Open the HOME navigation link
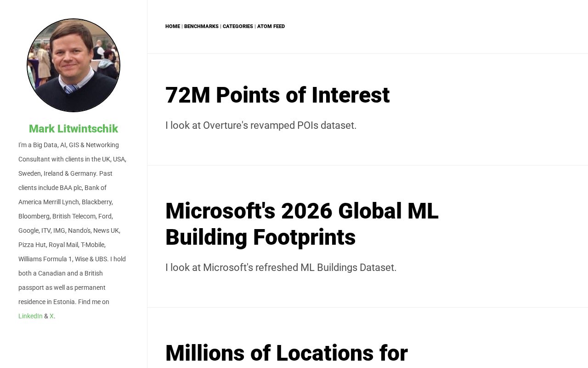The image size is (588, 368). (x=173, y=26)
